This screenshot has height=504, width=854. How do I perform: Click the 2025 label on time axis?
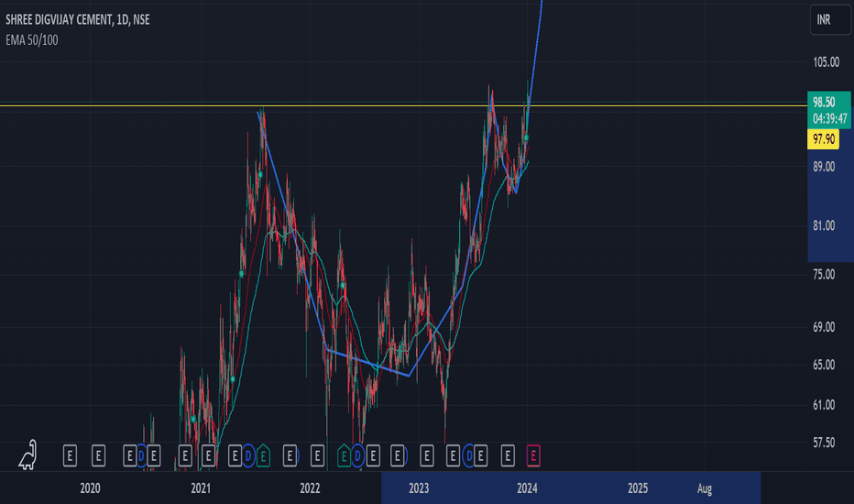point(638,488)
